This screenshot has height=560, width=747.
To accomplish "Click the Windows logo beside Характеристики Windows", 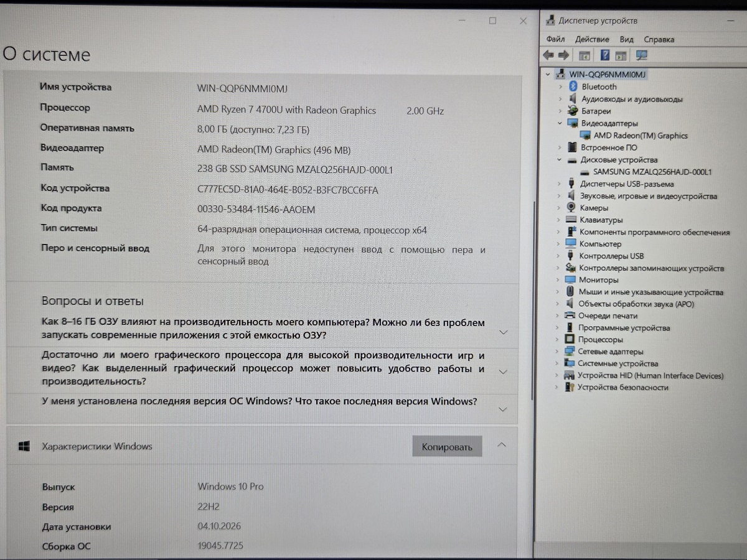I will coord(25,446).
